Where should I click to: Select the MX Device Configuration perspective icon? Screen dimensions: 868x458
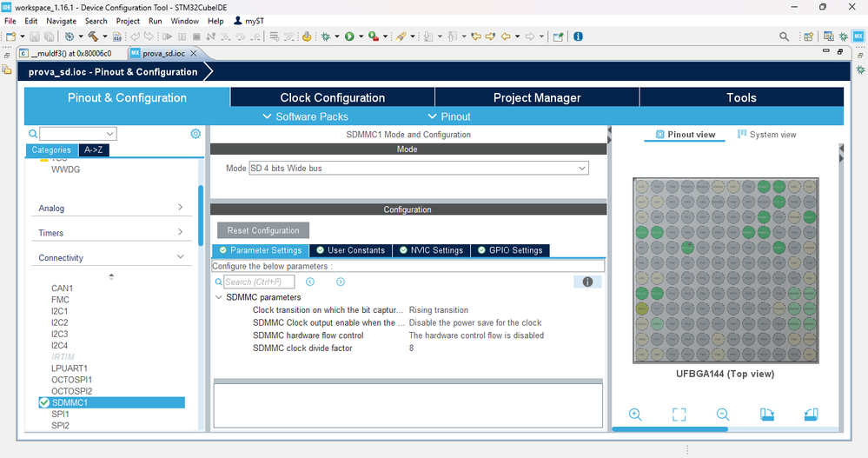[x=858, y=37]
